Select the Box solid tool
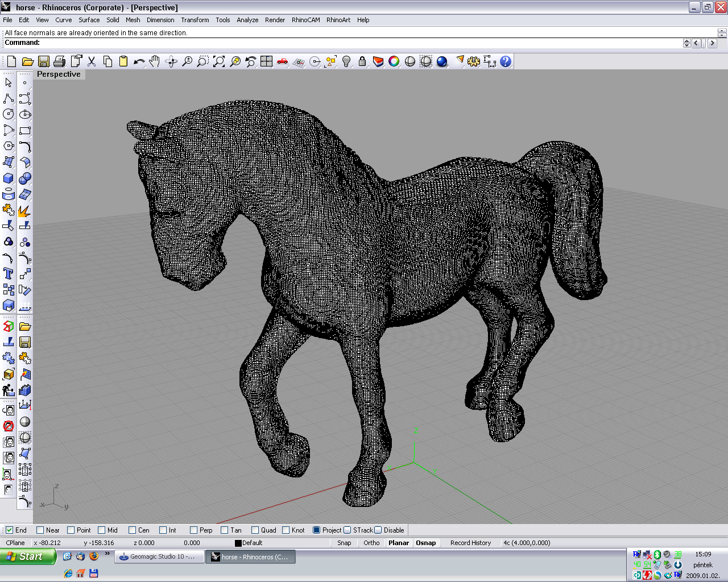Screen dimensions: 728x582 point(9,178)
